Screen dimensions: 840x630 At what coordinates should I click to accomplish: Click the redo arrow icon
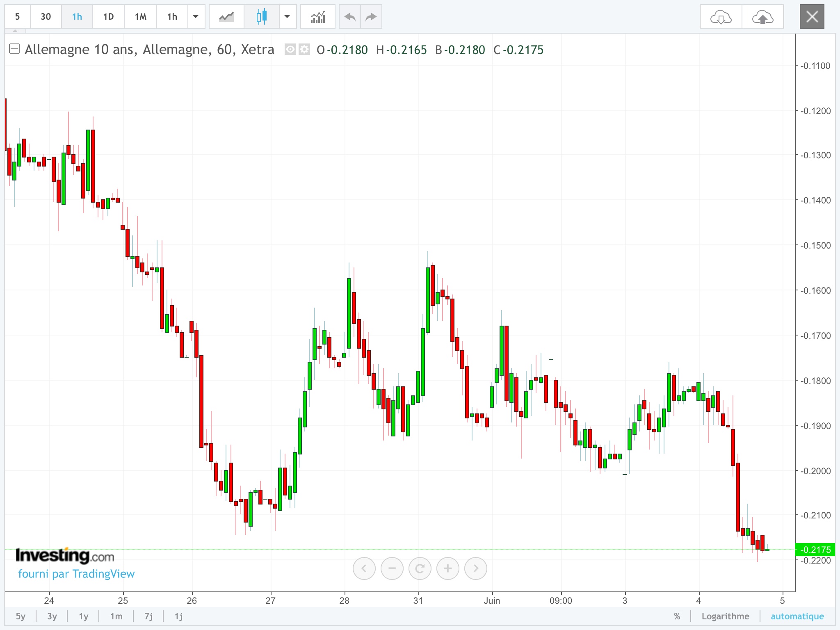(x=371, y=17)
